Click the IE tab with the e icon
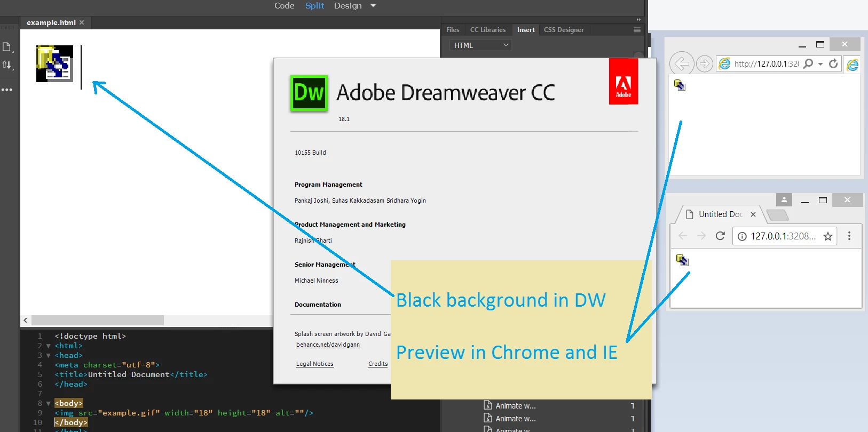This screenshot has height=432, width=868. (x=853, y=65)
